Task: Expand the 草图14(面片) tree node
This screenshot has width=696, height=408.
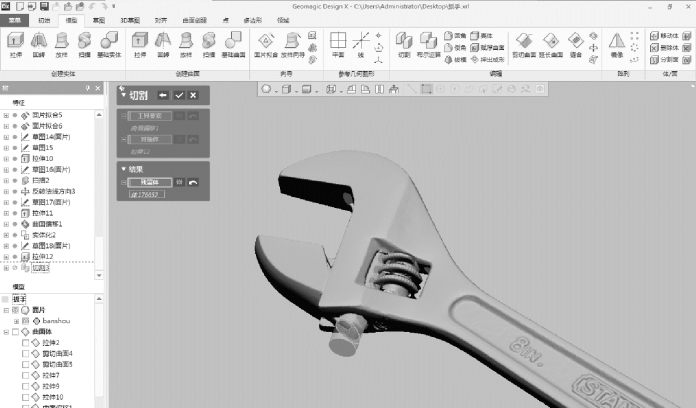Action: [6, 137]
